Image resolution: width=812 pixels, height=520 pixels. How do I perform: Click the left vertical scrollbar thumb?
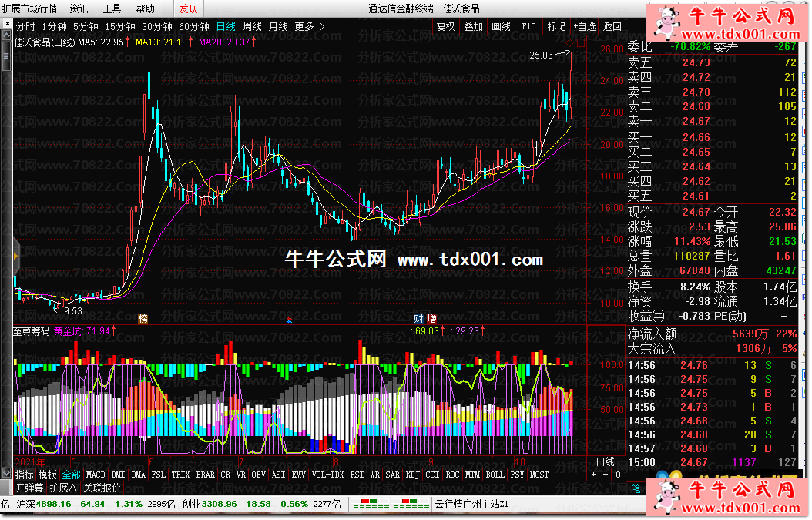click(x=6, y=56)
